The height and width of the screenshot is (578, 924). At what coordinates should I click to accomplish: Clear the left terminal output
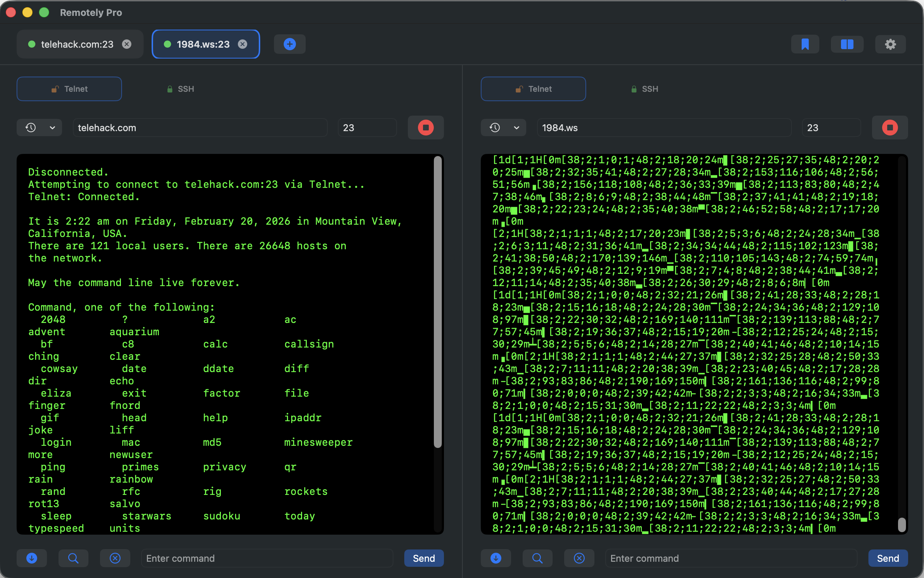[115, 558]
